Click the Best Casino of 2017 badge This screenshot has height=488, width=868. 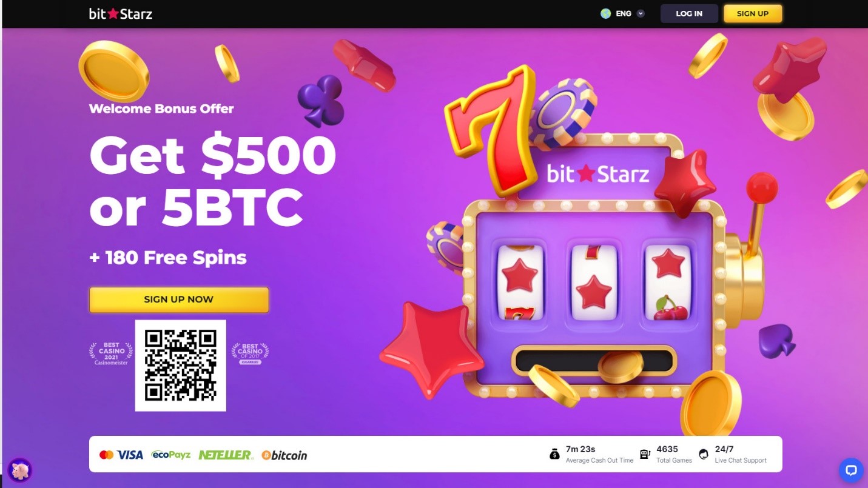tap(250, 353)
